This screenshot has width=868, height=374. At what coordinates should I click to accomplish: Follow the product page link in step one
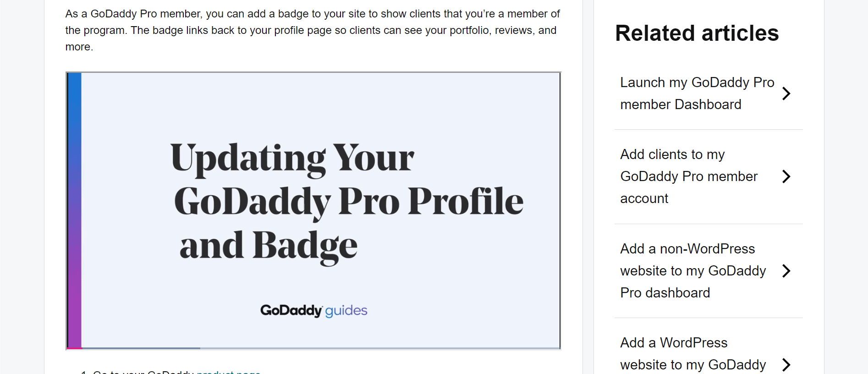coord(228,372)
